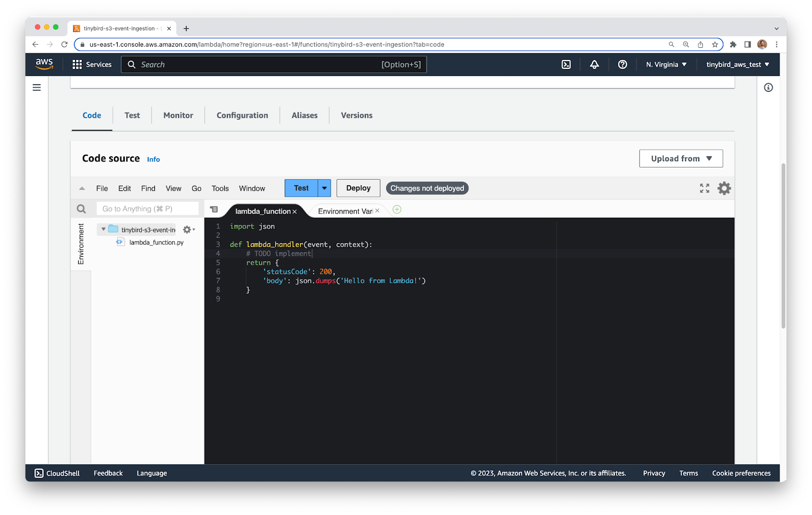The height and width of the screenshot is (515, 812).
Task: Toggle fullscreen editor mode icon
Action: (704, 188)
